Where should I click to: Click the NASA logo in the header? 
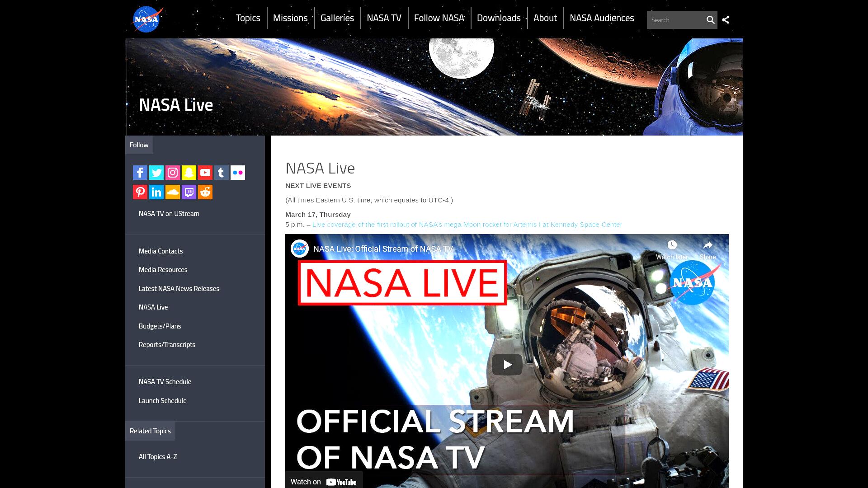[x=147, y=19]
